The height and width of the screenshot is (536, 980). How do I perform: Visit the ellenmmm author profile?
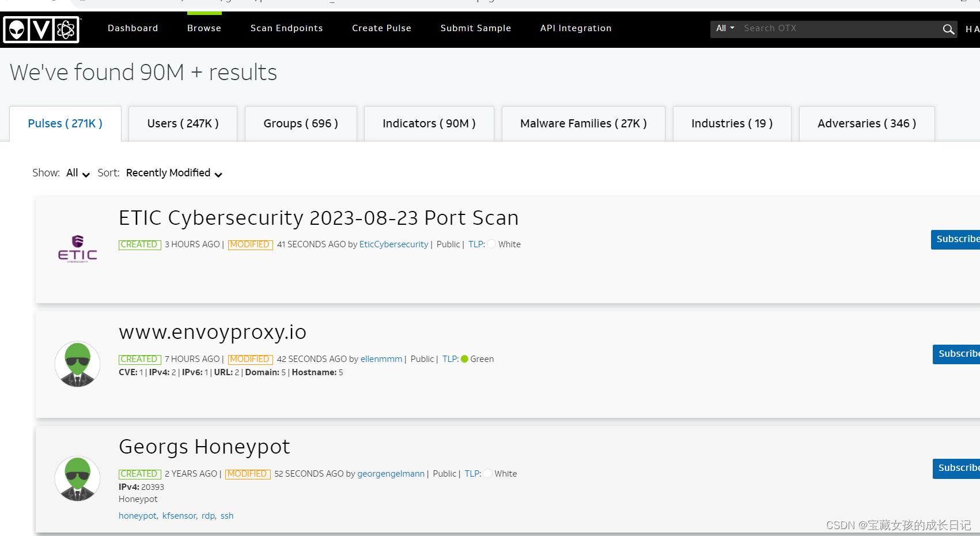coord(381,359)
